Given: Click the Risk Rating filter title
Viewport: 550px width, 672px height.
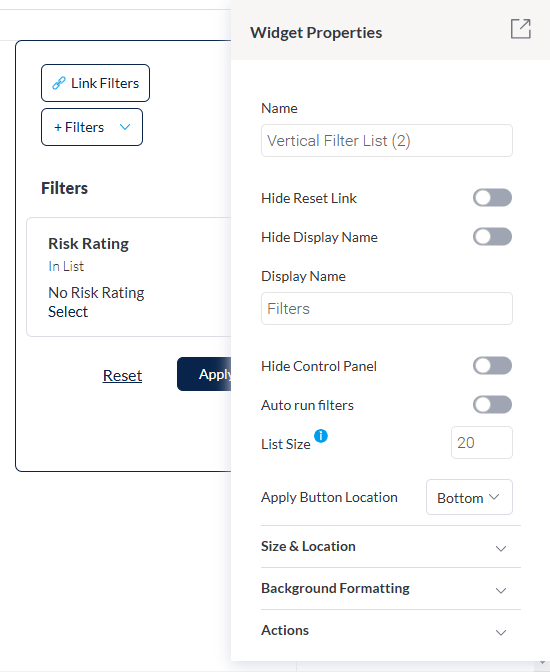Looking at the screenshot, I should (x=88, y=244).
